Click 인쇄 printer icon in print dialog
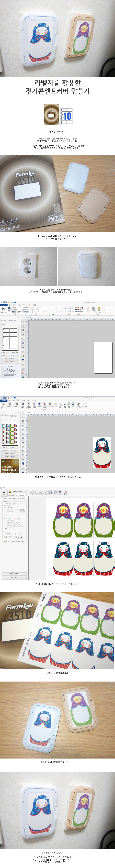This screenshot has width=115, height=868. [4, 493]
